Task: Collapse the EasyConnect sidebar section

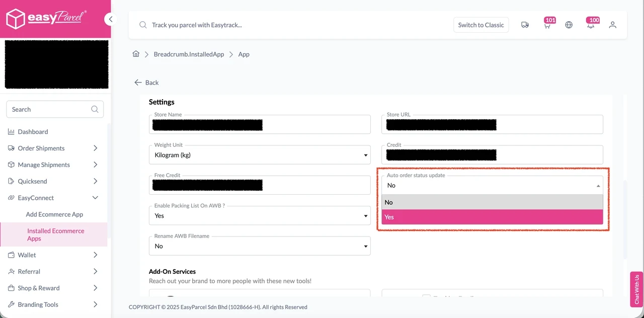Action: coord(95,198)
